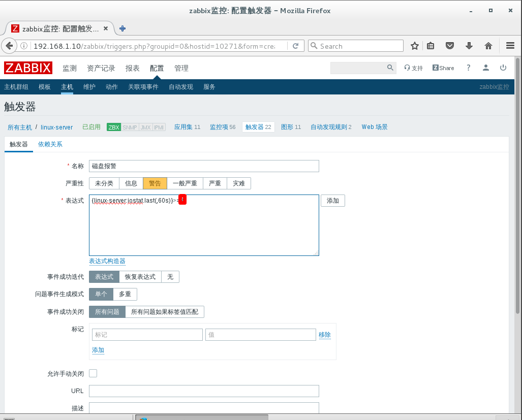
Task: Select 多重 problem generation mode
Action: [125, 294]
